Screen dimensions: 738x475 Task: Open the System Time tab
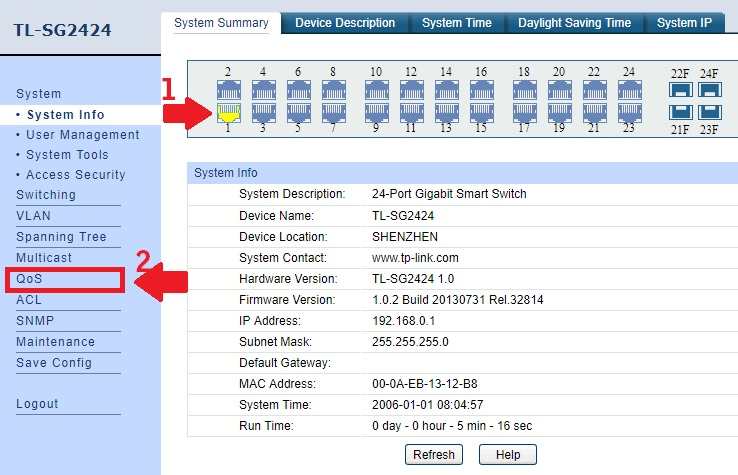point(457,23)
